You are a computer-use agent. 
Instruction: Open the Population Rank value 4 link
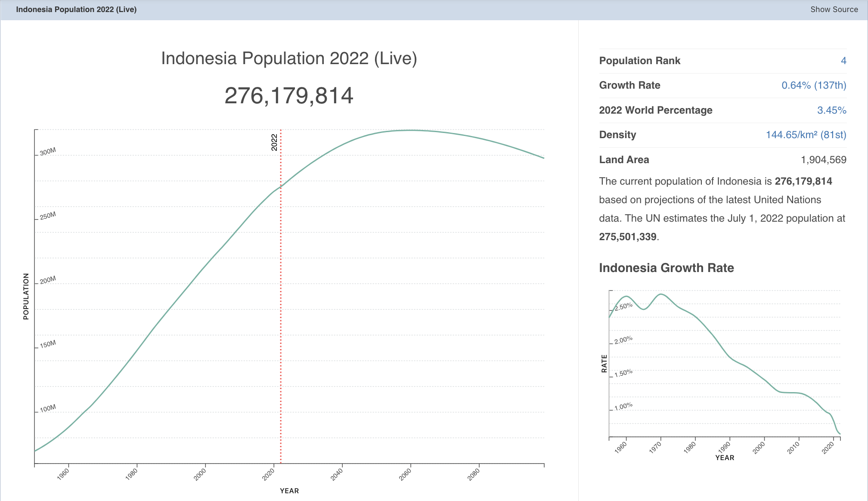[x=843, y=61]
